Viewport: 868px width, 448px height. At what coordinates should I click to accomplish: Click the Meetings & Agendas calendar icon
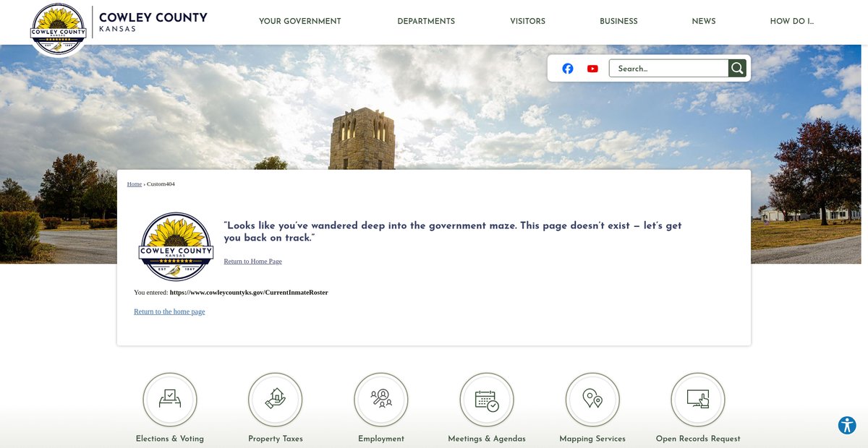point(487,400)
